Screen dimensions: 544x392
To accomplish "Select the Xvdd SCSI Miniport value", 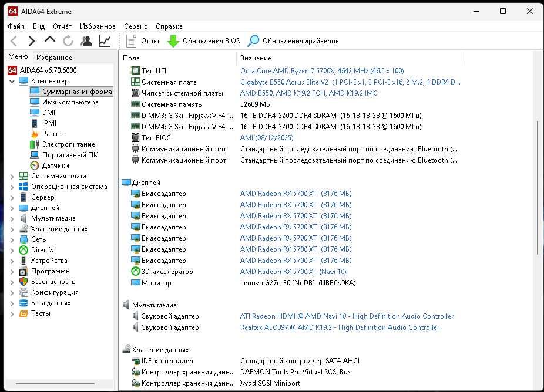I will click(270, 383).
